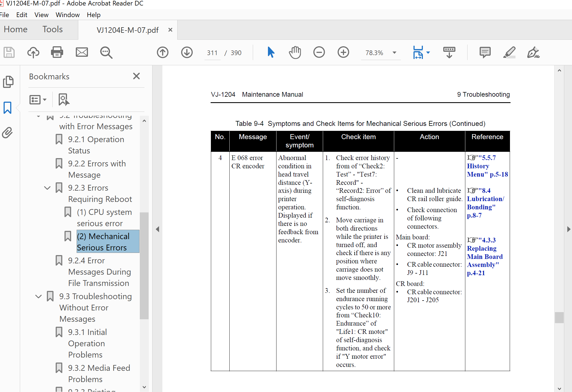Switch to the Home tab
Screen dimensions: 572x392
click(x=16, y=29)
